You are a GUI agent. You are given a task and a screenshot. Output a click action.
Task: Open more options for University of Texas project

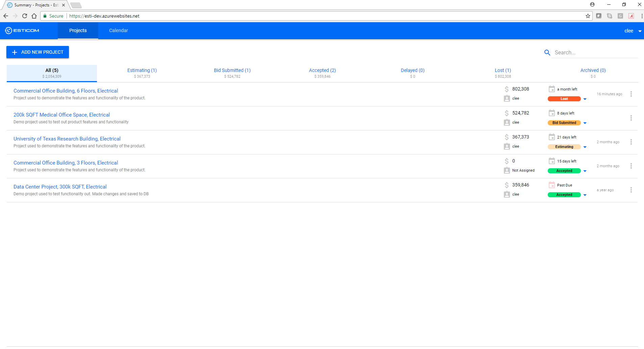(x=631, y=142)
